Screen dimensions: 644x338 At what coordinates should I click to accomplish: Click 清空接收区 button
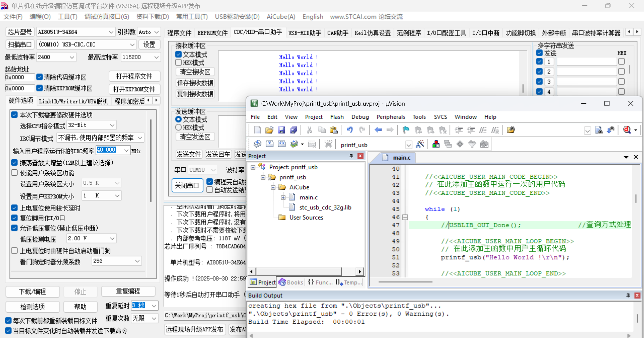(195, 72)
